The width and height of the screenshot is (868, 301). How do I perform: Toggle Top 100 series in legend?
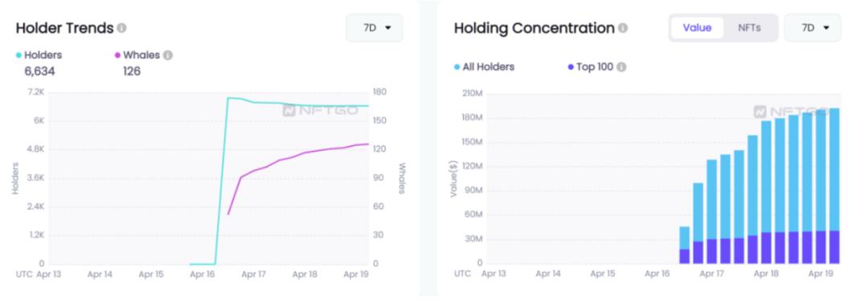coord(592,67)
